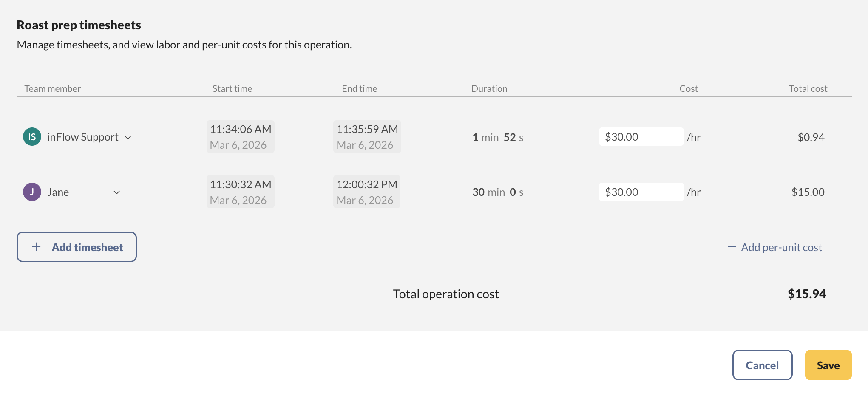Click the Team member column header
The height and width of the screenshot is (396, 868).
[52, 88]
